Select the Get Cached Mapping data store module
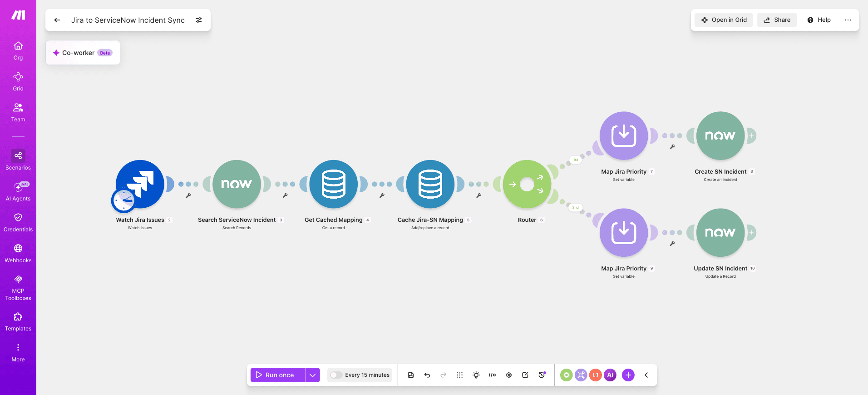 [334, 184]
